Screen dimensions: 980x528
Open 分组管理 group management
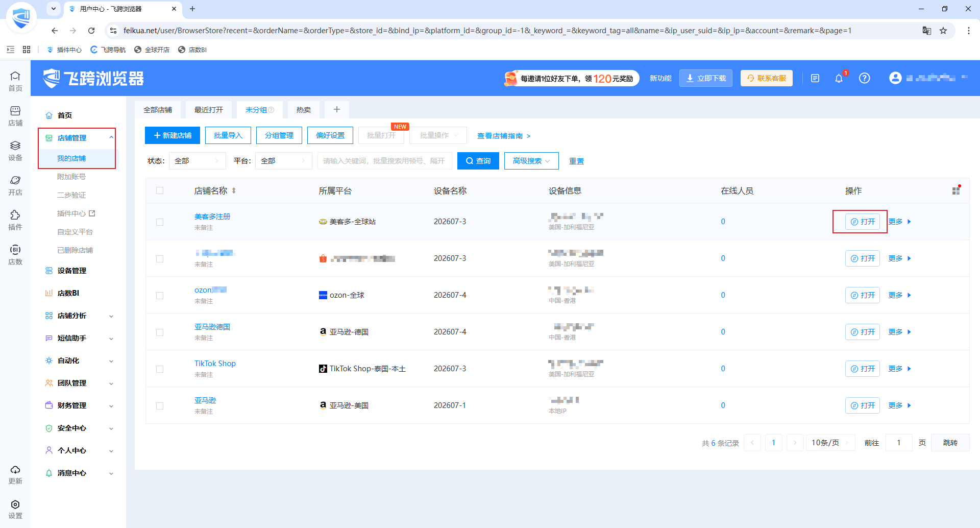[279, 135]
